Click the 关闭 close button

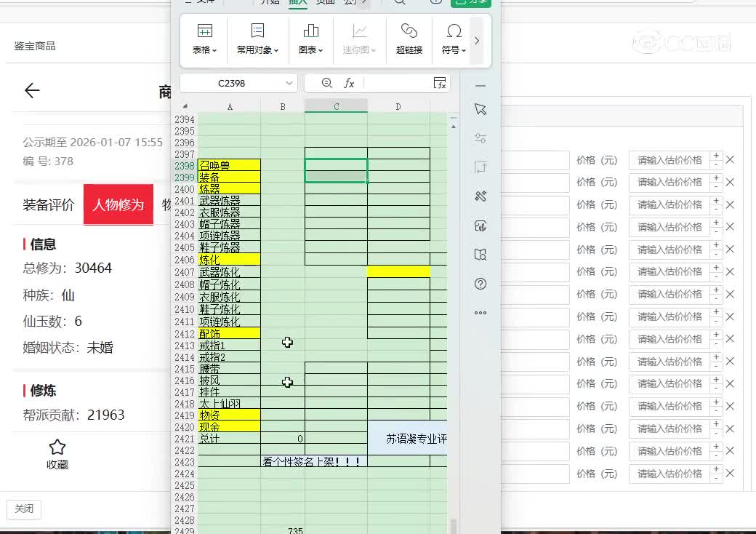click(24, 509)
